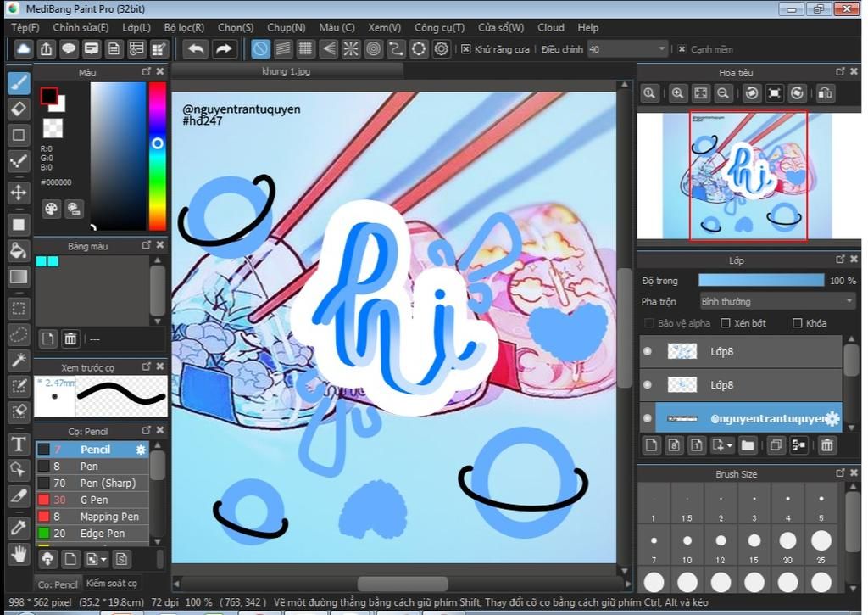The image size is (868, 615).
Task: Open the Pha trộn blend mode dropdown
Action: pos(777,301)
